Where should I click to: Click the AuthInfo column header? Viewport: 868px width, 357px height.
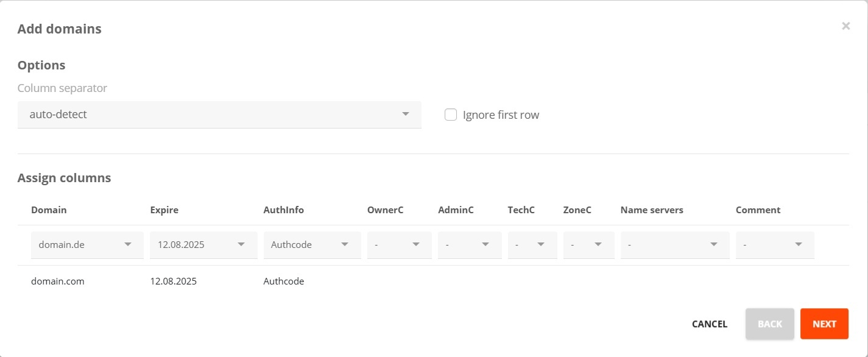[x=283, y=210]
